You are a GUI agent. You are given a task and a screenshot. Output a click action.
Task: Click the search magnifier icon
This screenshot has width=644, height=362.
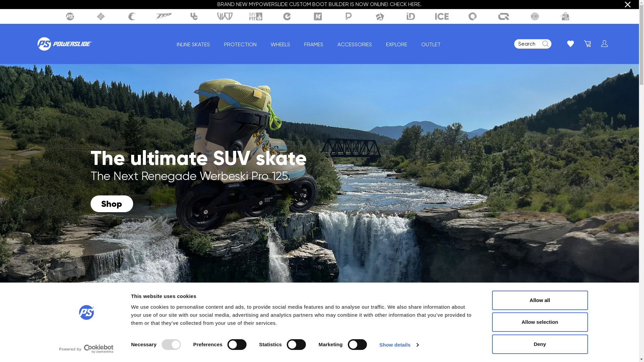tap(545, 44)
